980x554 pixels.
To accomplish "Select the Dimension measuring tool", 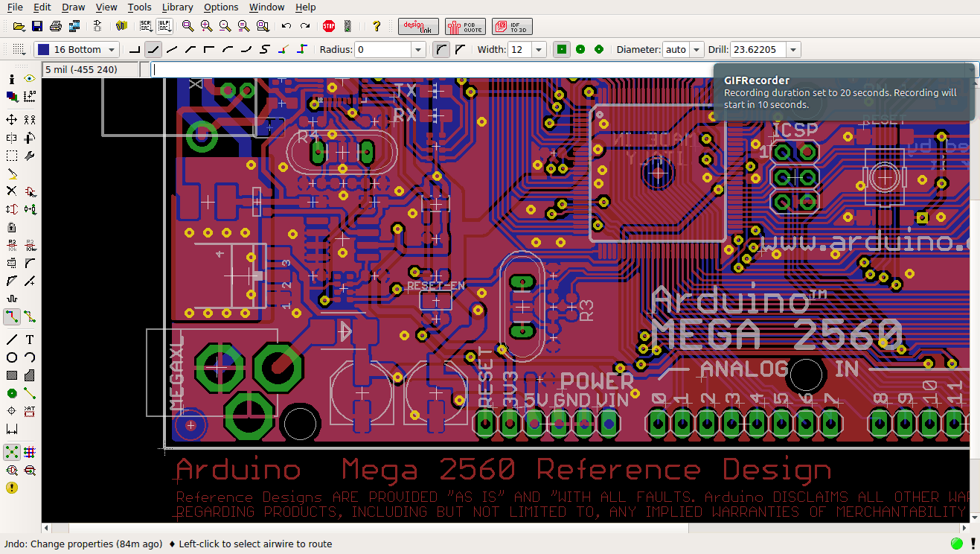I will [12, 429].
